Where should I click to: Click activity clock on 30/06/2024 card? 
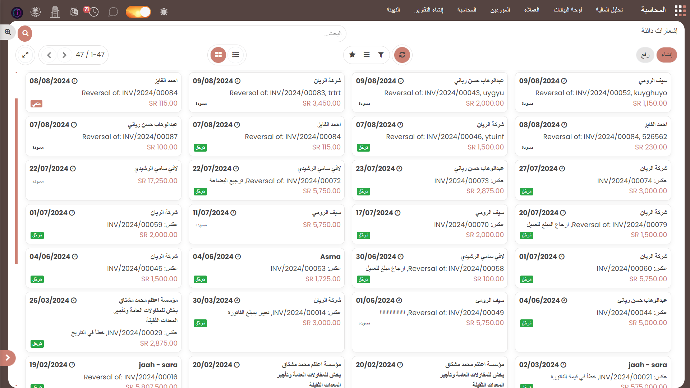(400, 257)
